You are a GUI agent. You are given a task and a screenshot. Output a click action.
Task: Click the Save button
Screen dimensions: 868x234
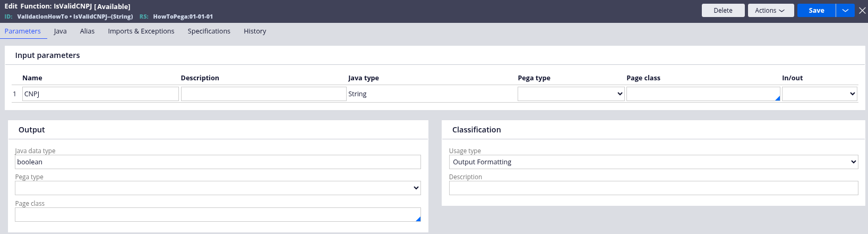[816, 11]
